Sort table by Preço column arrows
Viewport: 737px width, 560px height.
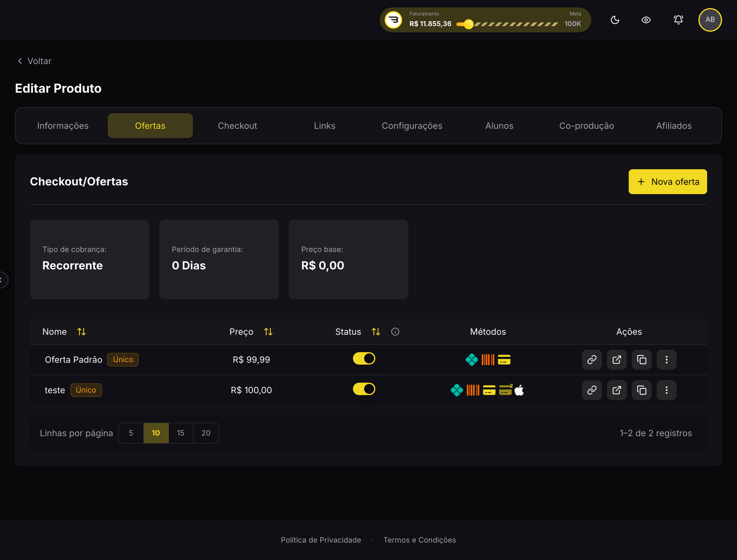point(269,332)
